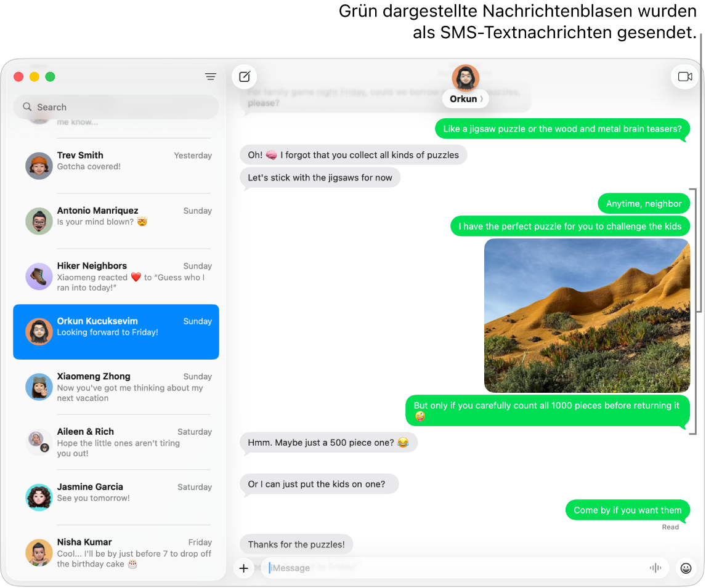
Task: Click the 'Thanks for the puzzles!' bubble
Action: pos(296,544)
